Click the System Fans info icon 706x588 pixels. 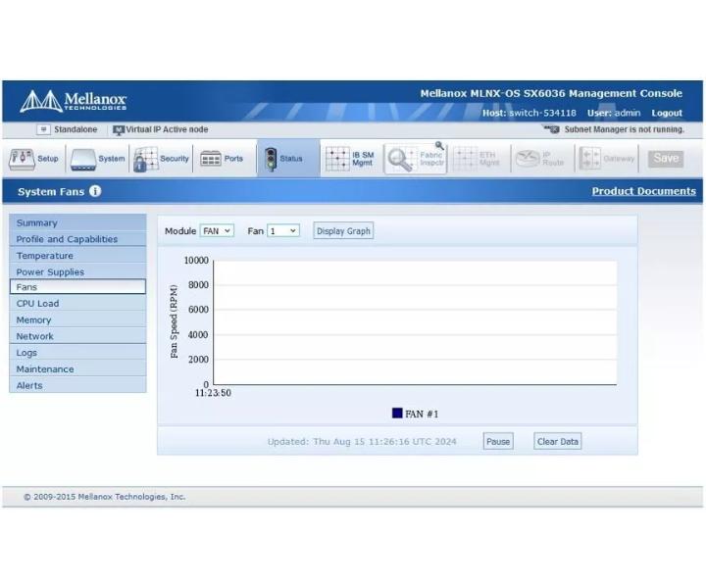95,191
